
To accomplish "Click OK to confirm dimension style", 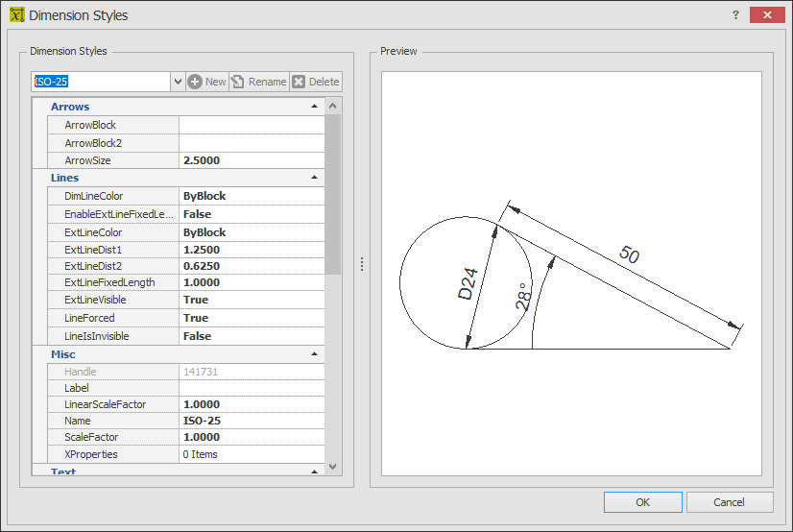I will pyautogui.click(x=643, y=502).
